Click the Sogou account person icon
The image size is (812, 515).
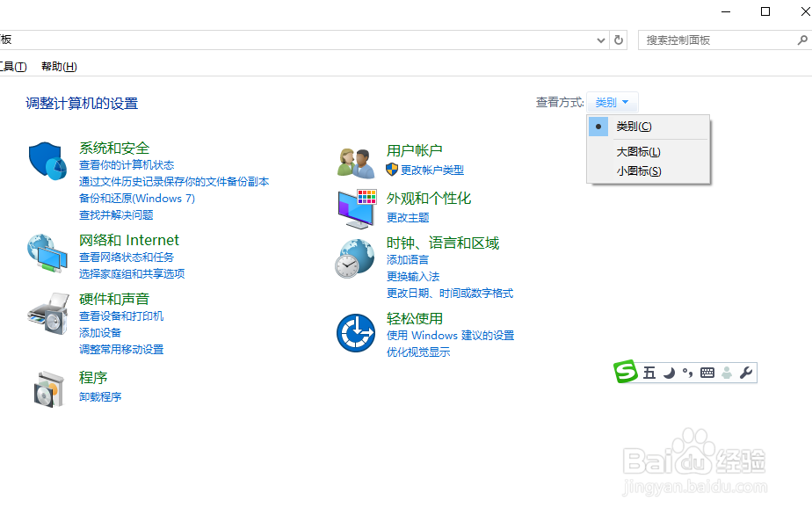click(x=727, y=373)
